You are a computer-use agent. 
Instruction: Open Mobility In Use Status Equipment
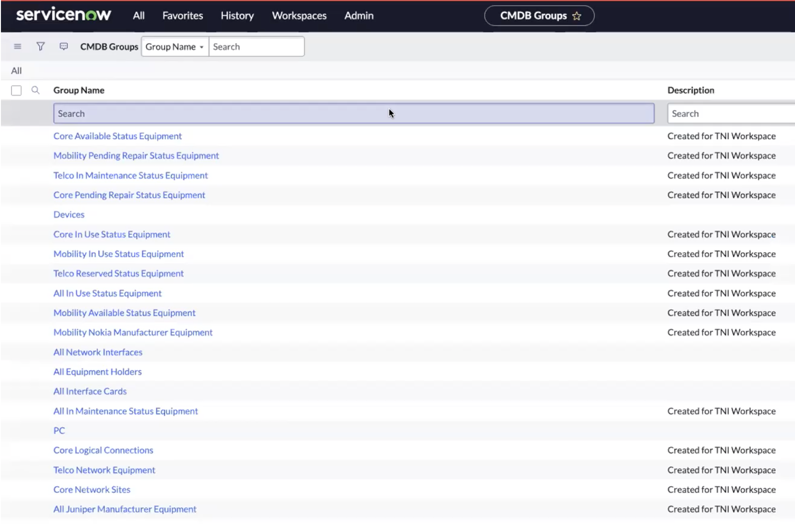click(x=119, y=254)
